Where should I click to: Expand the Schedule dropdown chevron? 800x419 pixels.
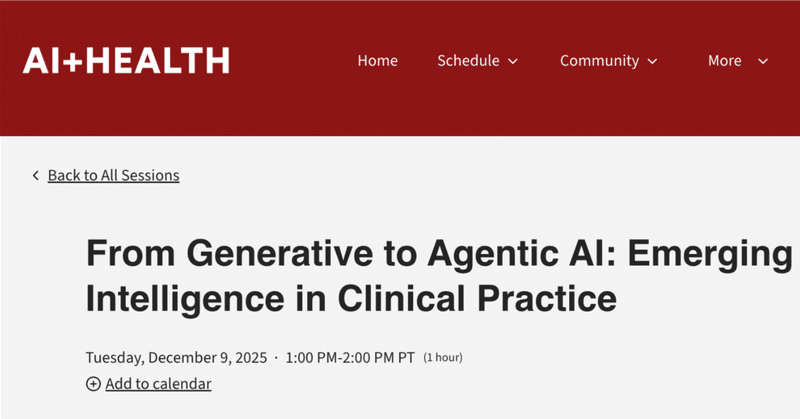pos(513,62)
